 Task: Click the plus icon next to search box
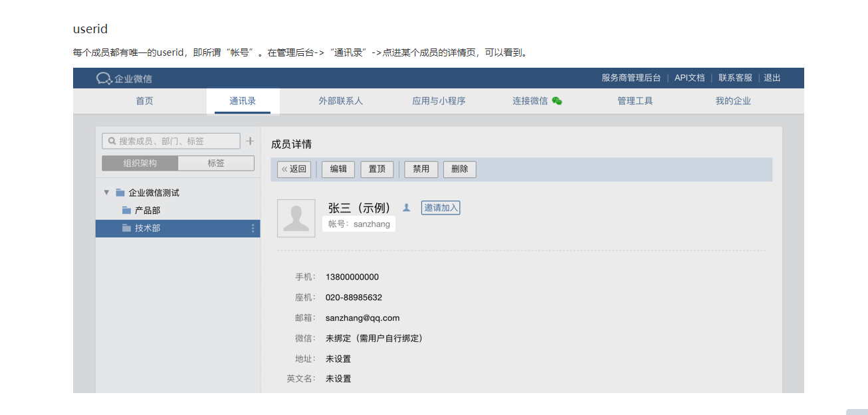[250, 141]
